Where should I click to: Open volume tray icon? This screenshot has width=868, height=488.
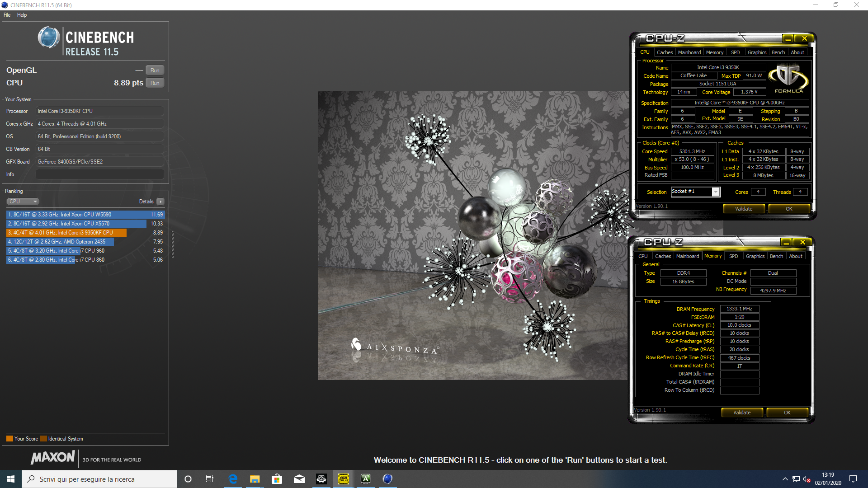(x=807, y=479)
